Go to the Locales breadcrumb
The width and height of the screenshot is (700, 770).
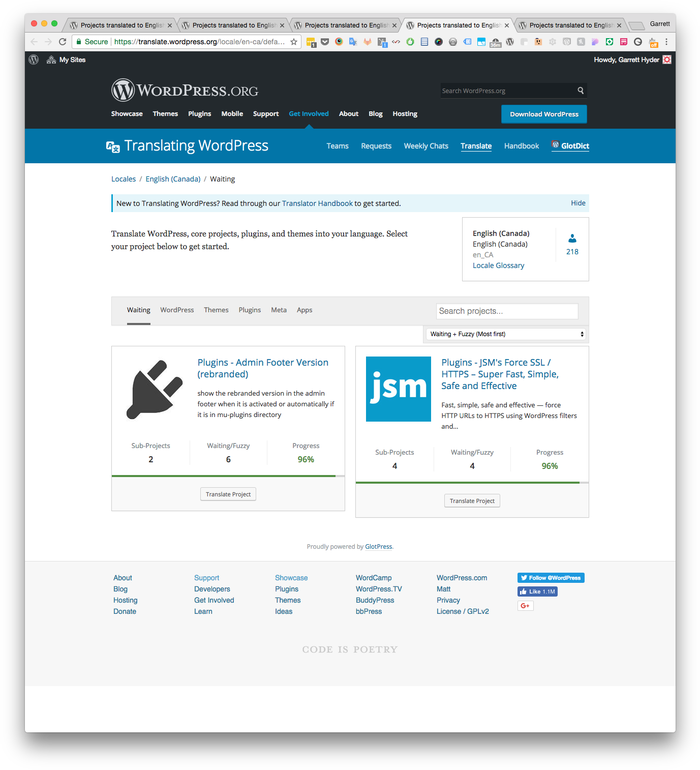(x=124, y=179)
